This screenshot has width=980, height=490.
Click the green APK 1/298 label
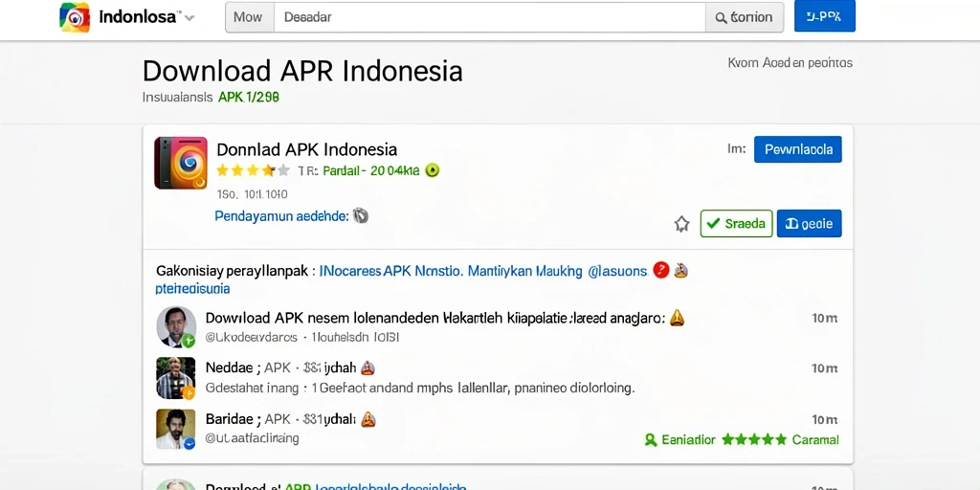click(249, 97)
